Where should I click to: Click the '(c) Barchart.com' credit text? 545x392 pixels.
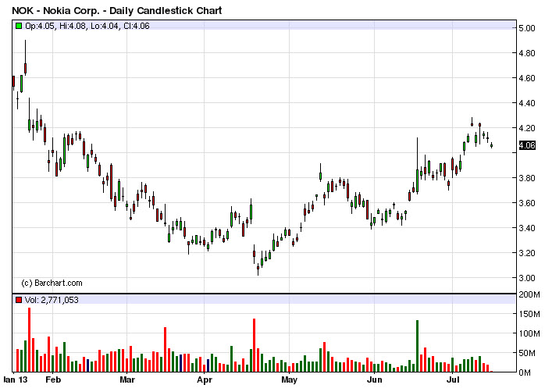(x=52, y=283)
